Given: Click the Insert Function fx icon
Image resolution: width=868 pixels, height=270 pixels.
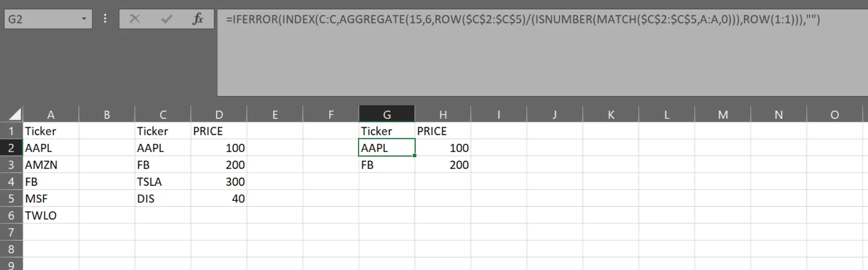Looking at the screenshot, I should coord(198,19).
